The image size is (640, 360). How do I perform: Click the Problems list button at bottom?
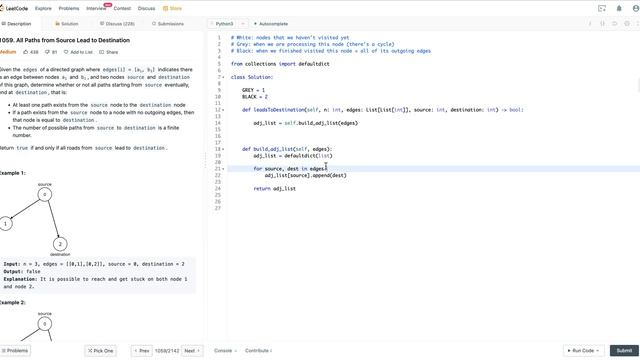pyautogui.click(x=15, y=351)
